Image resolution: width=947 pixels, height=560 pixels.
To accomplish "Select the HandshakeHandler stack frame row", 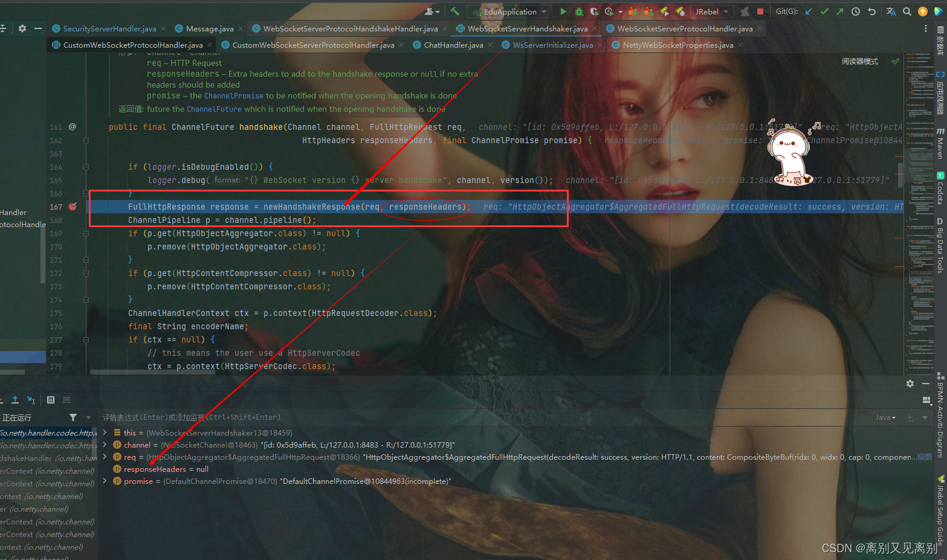I will pyautogui.click(x=48, y=458).
